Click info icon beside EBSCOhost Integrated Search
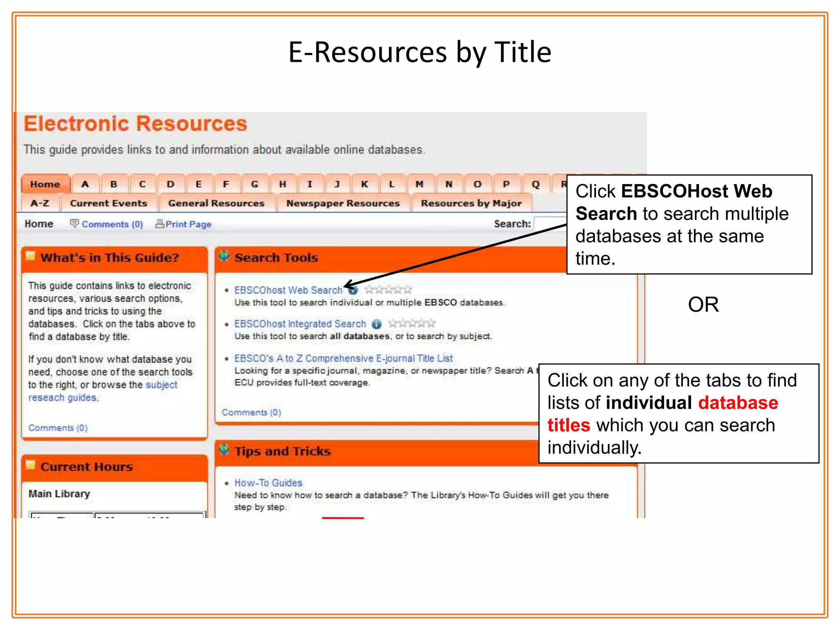The width and height of the screenshot is (840, 630). tap(377, 324)
